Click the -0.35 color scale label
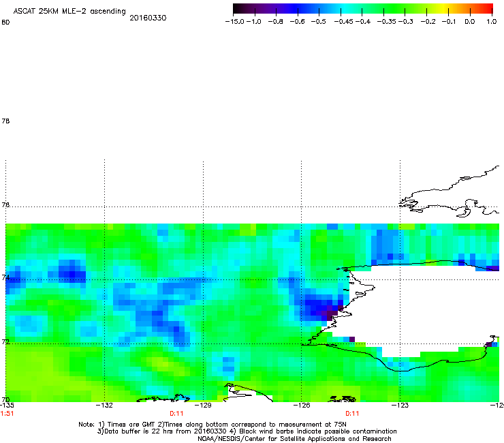Image resolution: width=504 pixels, height=443 pixels. 386,22
